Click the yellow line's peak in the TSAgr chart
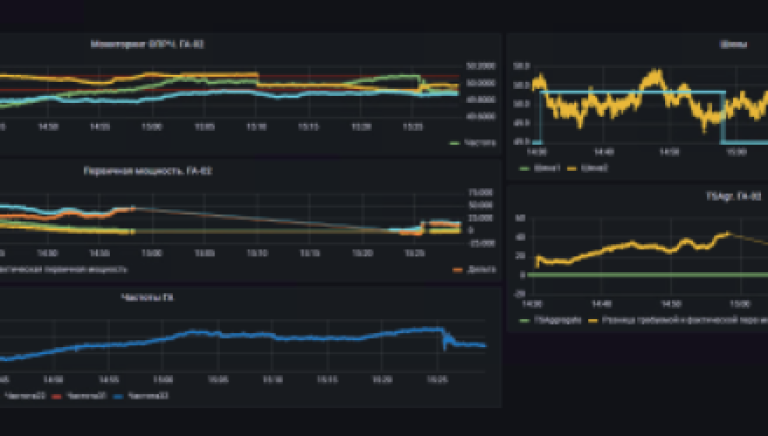The image size is (768, 436). pyautogui.click(x=727, y=233)
